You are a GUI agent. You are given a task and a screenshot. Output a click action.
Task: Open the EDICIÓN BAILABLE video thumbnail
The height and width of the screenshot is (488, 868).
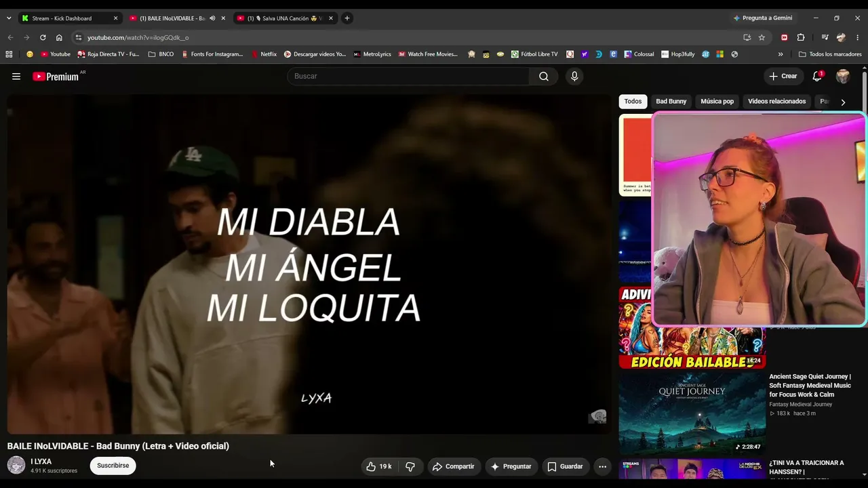pos(692,328)
